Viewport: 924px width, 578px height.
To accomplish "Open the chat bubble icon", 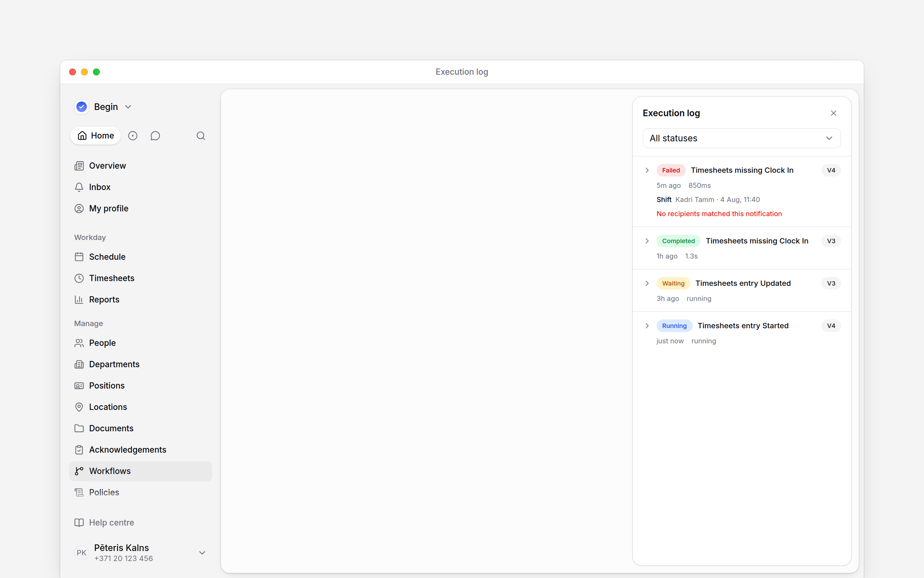I will 155,136.
